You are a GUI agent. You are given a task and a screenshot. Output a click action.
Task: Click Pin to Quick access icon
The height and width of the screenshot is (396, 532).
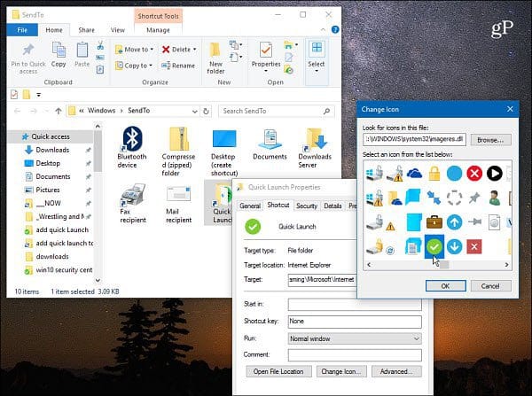tap(28, 50)
